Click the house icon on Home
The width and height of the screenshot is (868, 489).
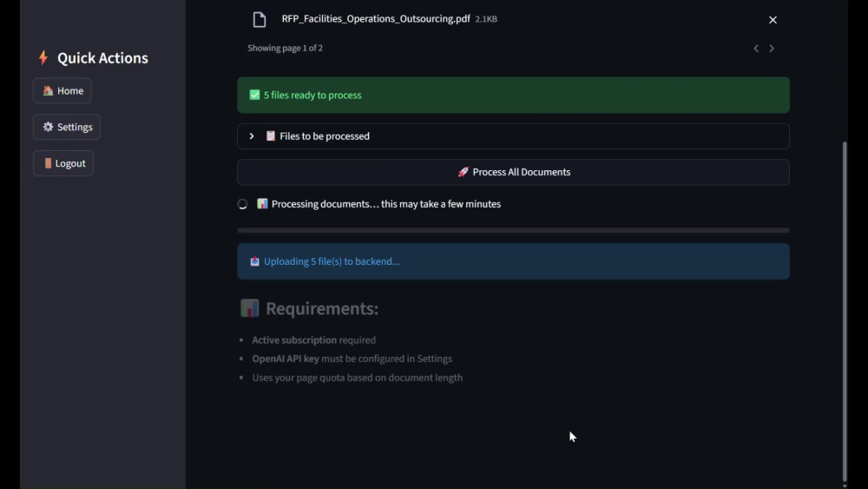click(x=48, y=90)
